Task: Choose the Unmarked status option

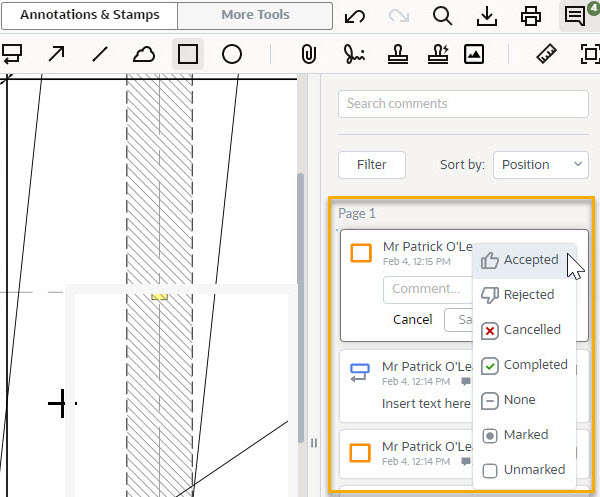Action: point(525,470)
